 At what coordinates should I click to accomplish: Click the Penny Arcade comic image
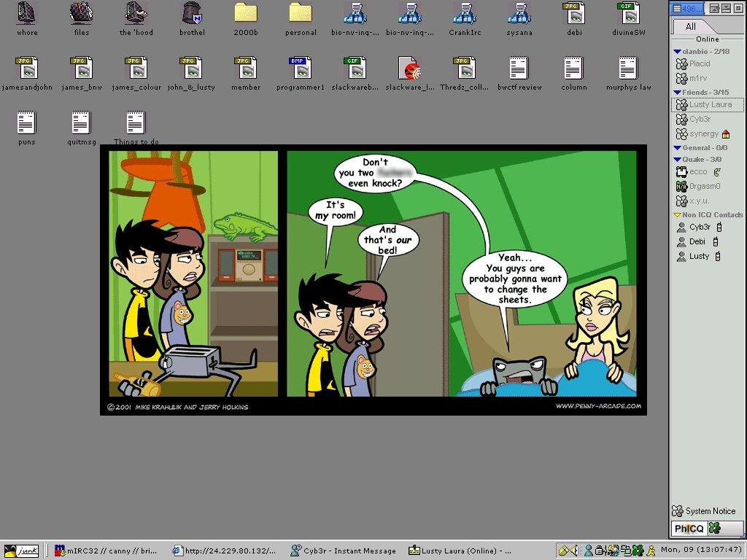pos(373,279)
